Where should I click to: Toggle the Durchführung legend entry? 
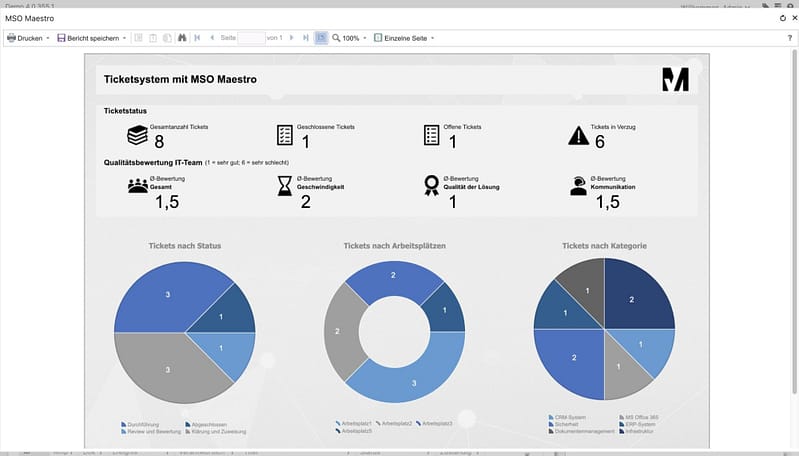pyautogui.click(x=140, y=424)
